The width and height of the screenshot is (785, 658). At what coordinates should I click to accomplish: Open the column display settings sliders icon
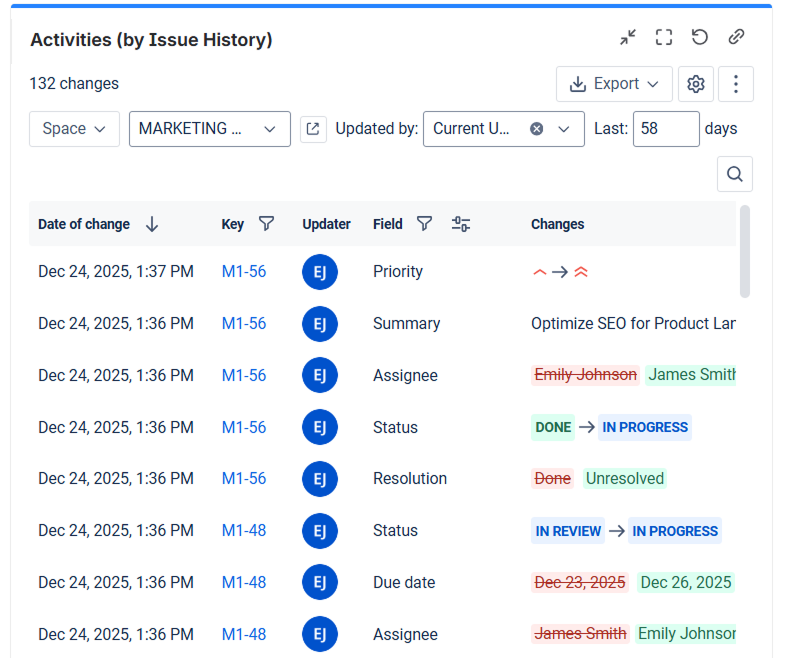click(461, 224)
